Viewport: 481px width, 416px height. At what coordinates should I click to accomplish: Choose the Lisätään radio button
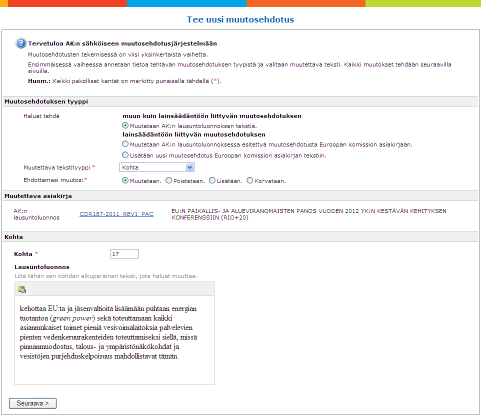pos(212,181)
